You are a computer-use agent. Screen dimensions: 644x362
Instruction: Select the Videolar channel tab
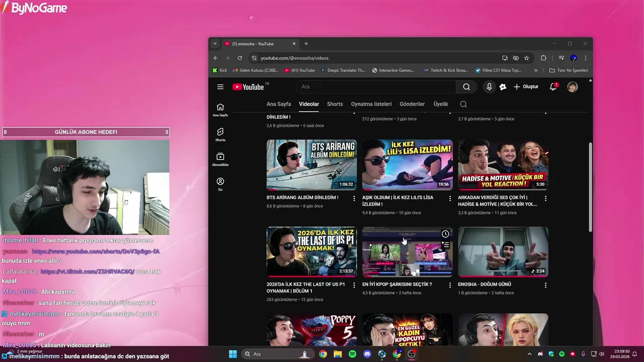pyautogui.click(x=309, y=104)
